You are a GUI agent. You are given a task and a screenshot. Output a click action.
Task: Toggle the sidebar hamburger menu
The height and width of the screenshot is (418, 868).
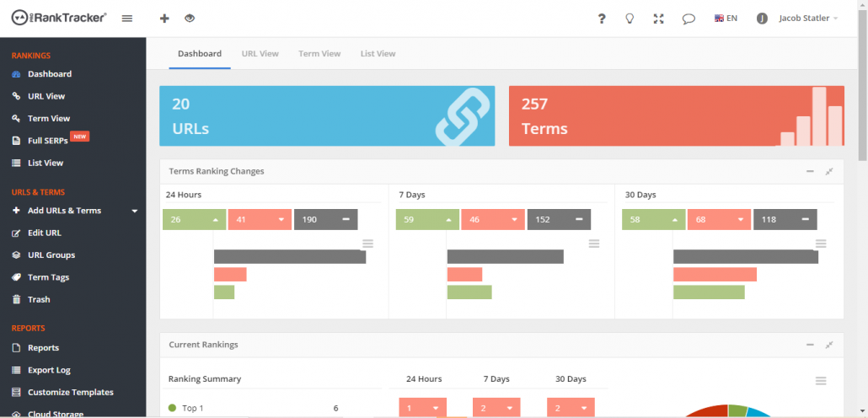(x=126, y=19)
